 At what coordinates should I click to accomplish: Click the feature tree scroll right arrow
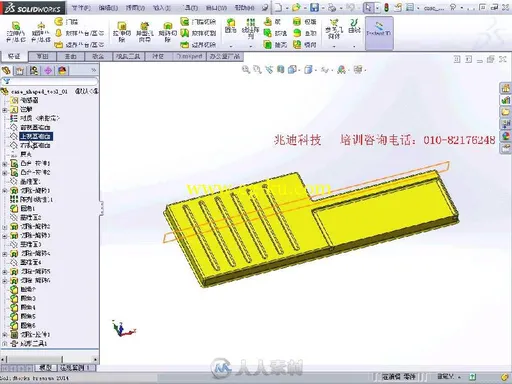click(95, 359)
